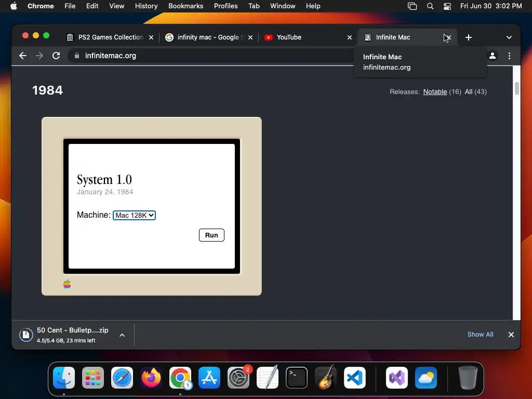The image size is (532, 399).
Task: Open the Bookmarks menu
Action: [x=185, y=6]
